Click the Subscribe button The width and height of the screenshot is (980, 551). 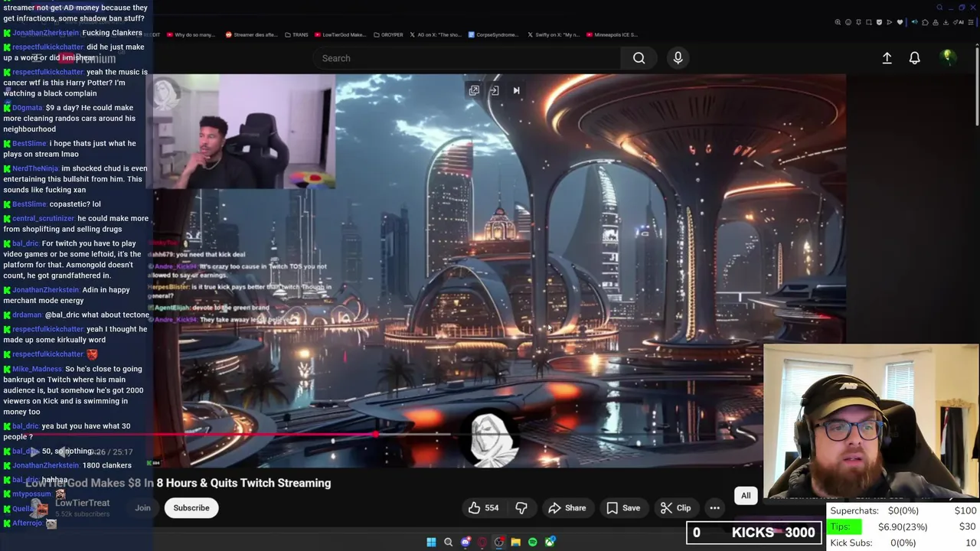pos(191,508)
